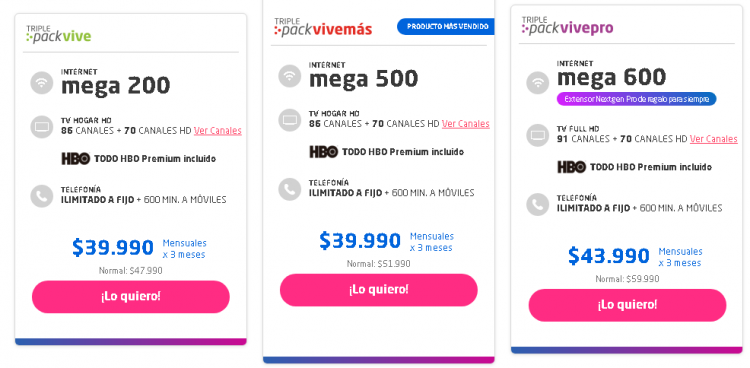Click the Triple Pack Vive logo
The image size is (750, 368).
[58, 34]
